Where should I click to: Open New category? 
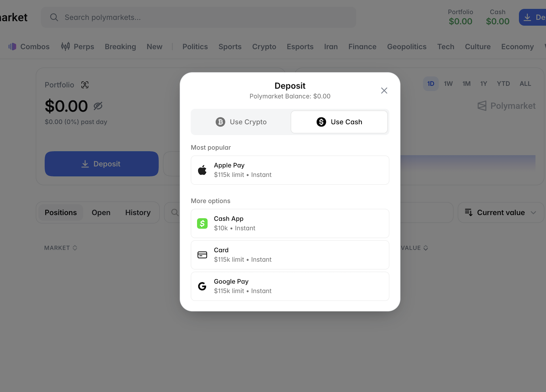[154, 47]
